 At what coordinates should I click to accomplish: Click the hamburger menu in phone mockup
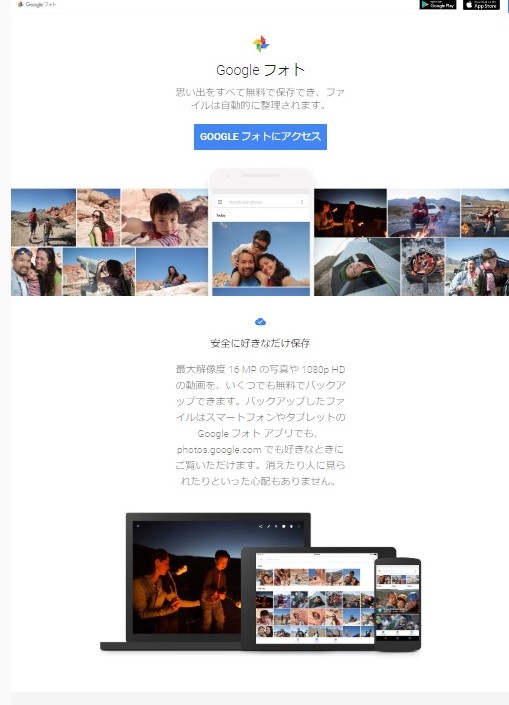coord(220,202)
